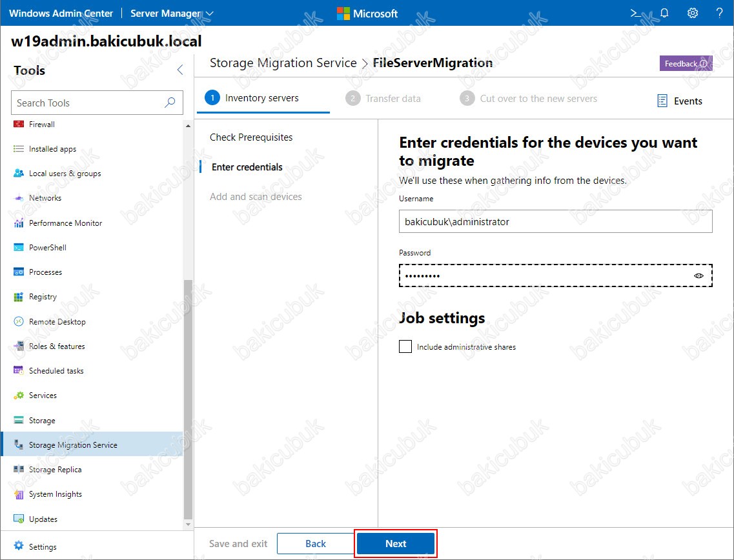Click the search magnifier in Search Tools
The image size is (734, 560).
click(170, 103)
